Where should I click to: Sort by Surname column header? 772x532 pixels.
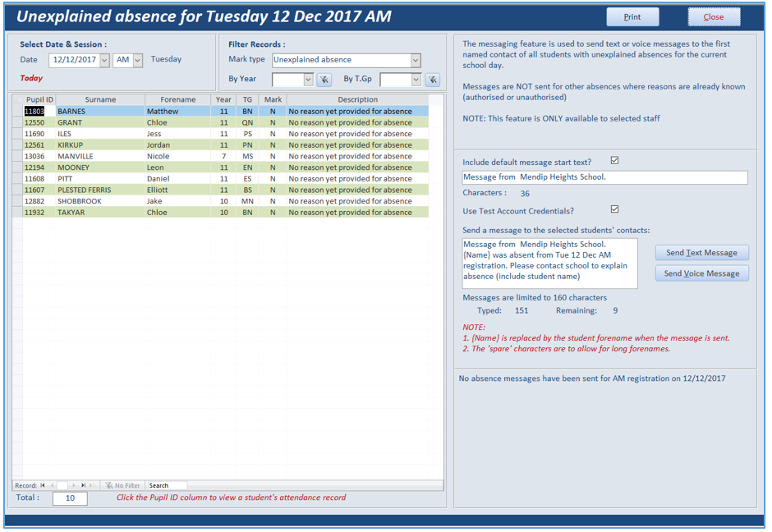click(100, 99)
